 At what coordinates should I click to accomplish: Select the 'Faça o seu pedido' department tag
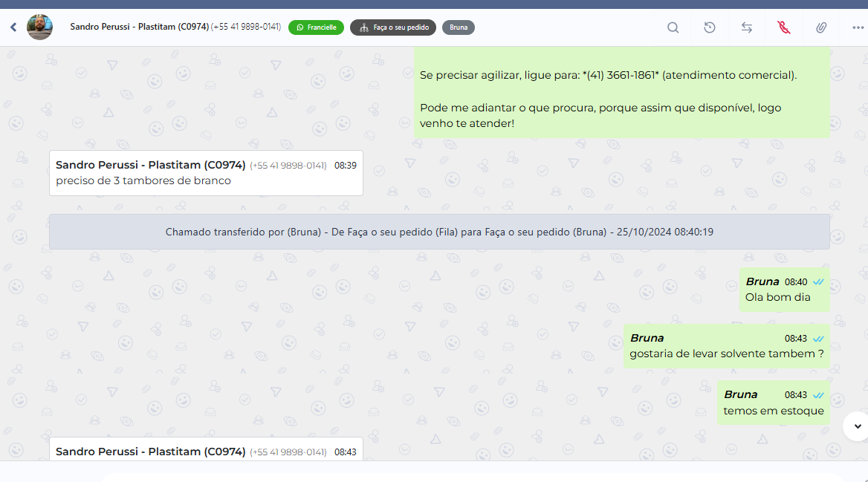393,27
